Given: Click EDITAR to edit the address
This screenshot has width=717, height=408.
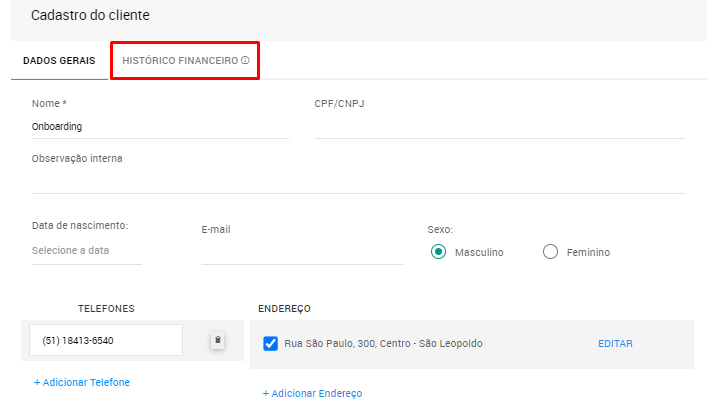Looking at the screenshot, I should [615, 344].
